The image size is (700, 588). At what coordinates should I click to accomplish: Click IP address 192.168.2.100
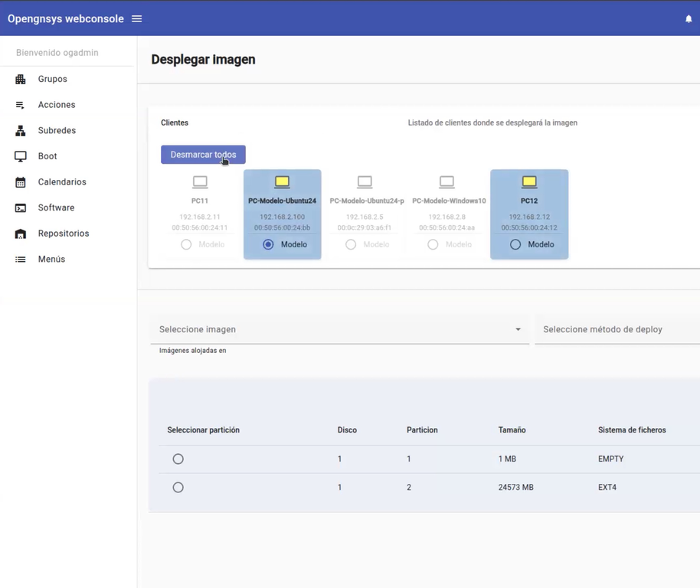282,217
